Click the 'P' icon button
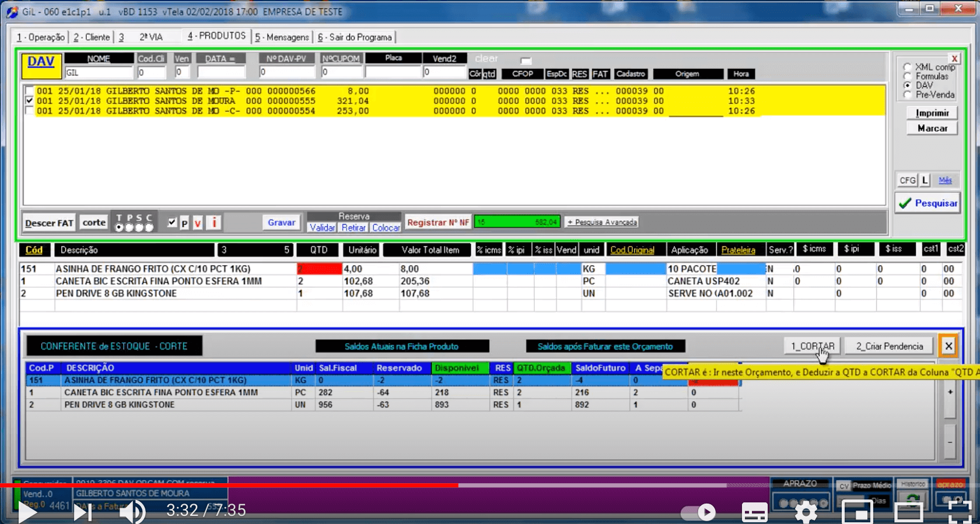 point(184,223)
